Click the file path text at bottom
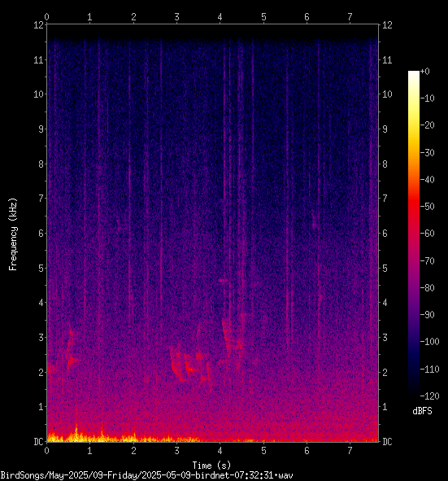Image resolution: width=448 pixels, height=481 pixels. 146,476
